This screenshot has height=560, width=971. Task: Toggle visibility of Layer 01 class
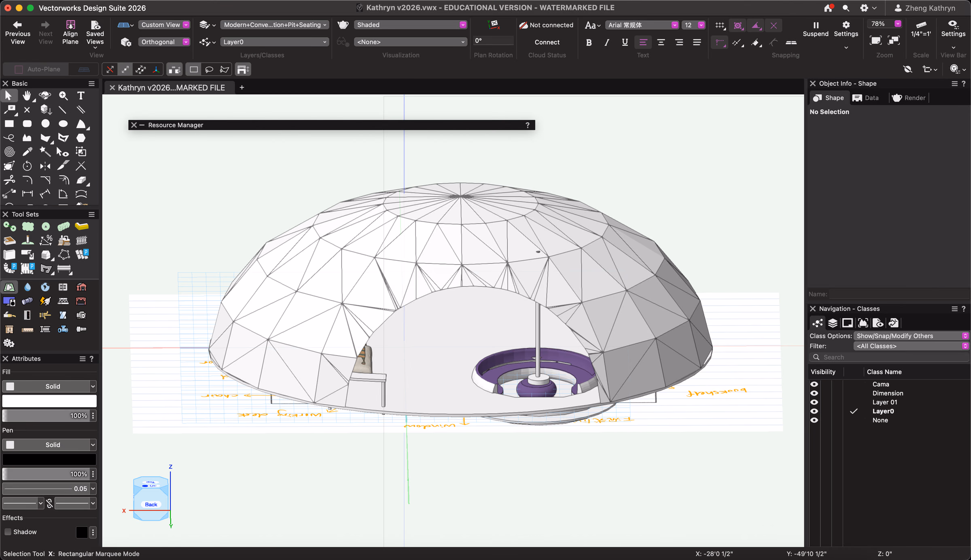pos(814,402)
